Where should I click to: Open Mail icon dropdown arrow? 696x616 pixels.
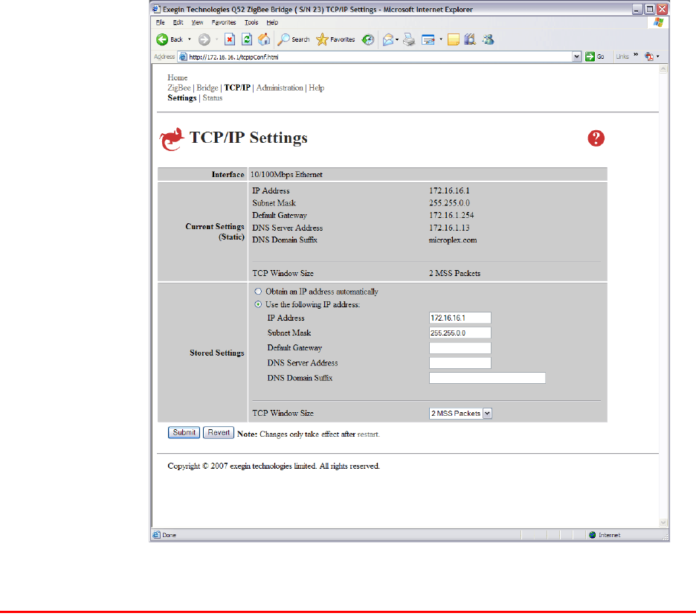397,39
